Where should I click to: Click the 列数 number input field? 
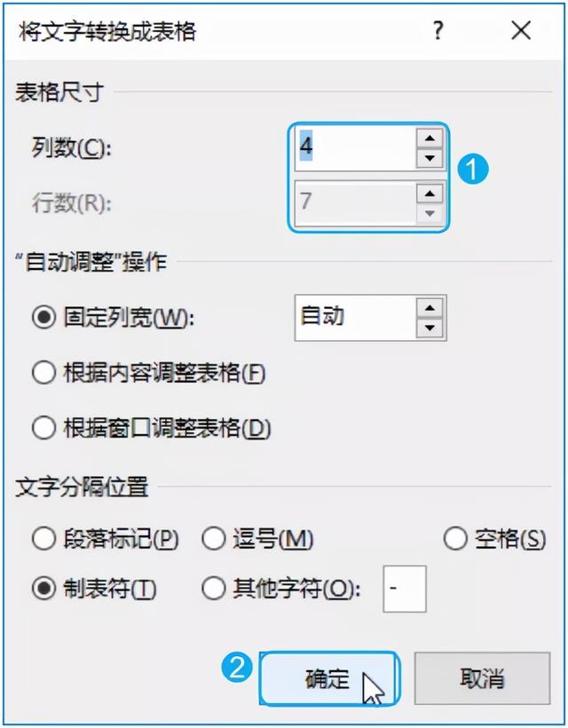(x=353, y=146)
